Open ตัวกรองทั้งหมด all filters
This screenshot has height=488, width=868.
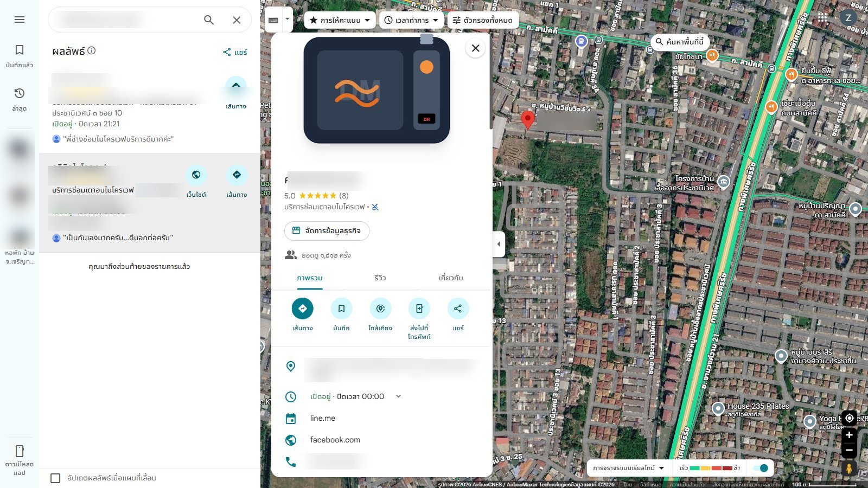point(483,20)
